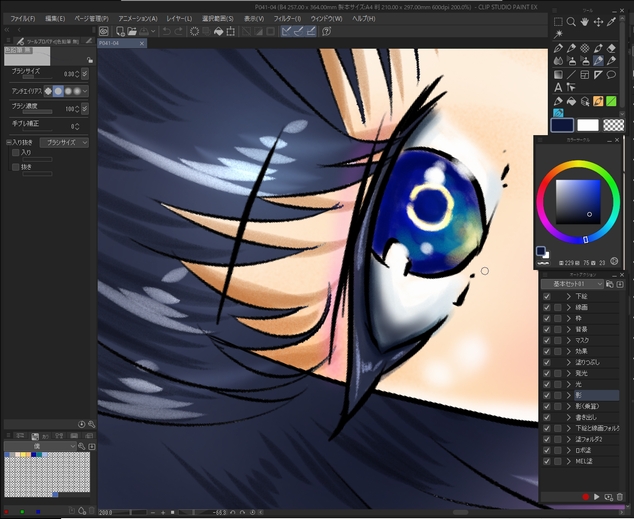Uncheck the 下絵 action checkbox
634x519 pixels.
pos(547,296)
